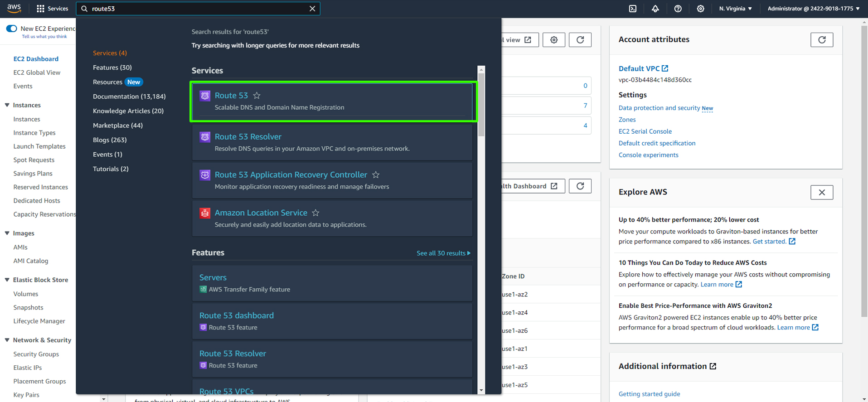Open Default credit specification setting
The image size is (868, 402).
[x=657, y=143]
